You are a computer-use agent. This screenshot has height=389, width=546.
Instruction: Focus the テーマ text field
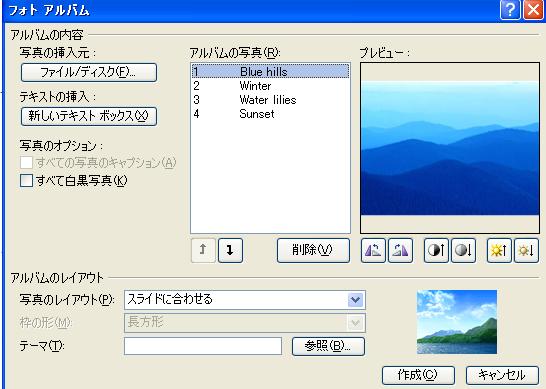tap(203, 346)
